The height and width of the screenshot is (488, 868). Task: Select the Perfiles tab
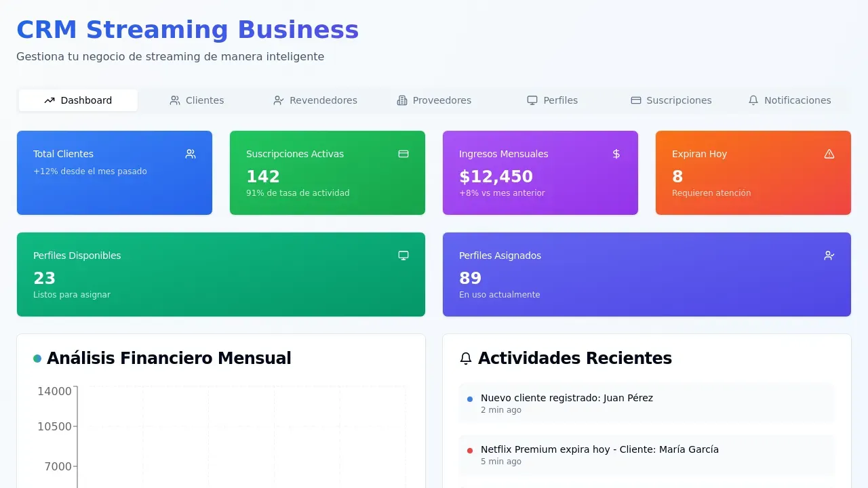click(553, 100)
